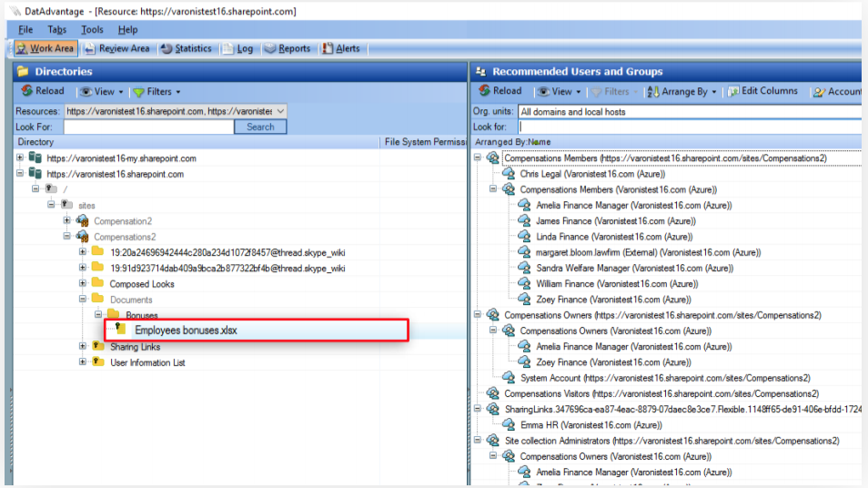Screen dimensions: 868x488
Task: Click the Edit Columns button
Action: (x=762, y=91)
